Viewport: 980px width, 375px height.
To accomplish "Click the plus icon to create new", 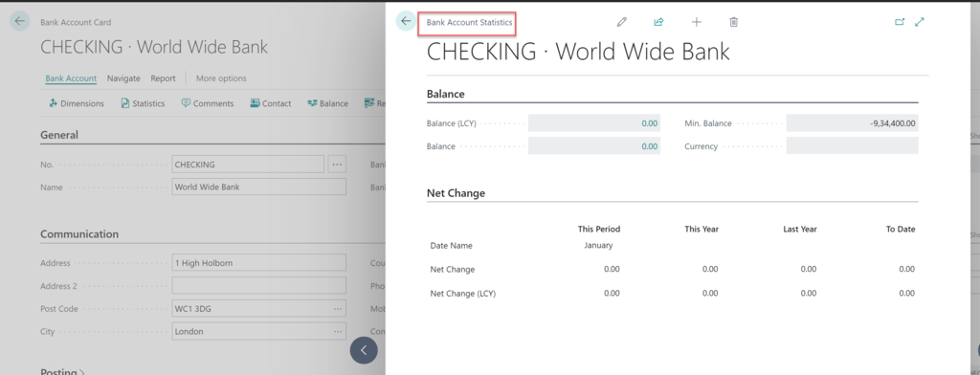I will 697,22.
